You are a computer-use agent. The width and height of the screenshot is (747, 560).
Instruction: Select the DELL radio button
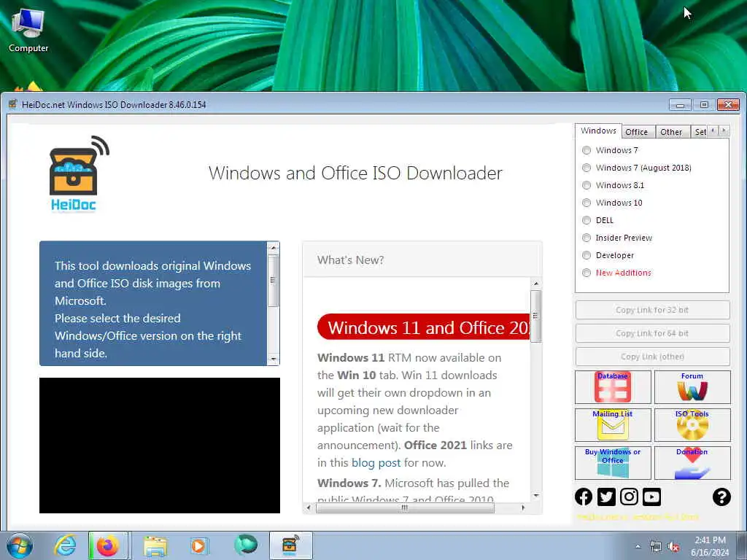pyautogui.click(x=587, y=220)
